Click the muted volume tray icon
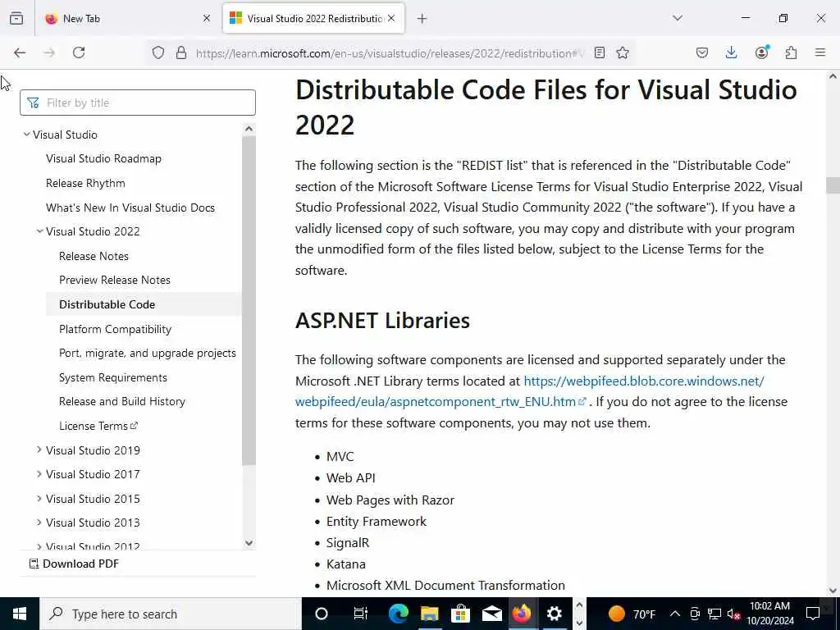The image size is (840, 630). 733,614
